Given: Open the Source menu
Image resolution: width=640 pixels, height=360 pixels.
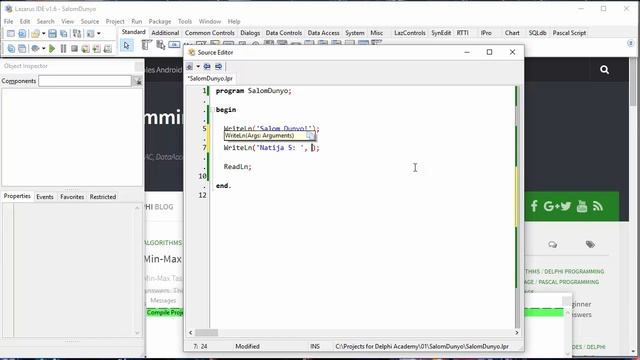Looking at the screenshot, I should (90, 21).
